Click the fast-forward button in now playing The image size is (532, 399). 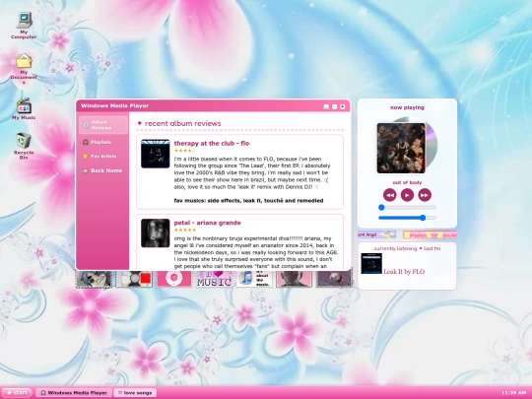pos(425,195)
